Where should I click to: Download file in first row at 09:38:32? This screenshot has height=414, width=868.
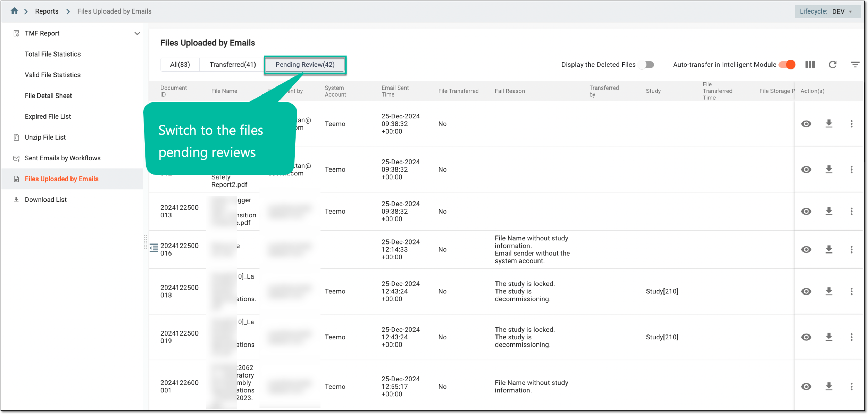(x=829, y=124)
